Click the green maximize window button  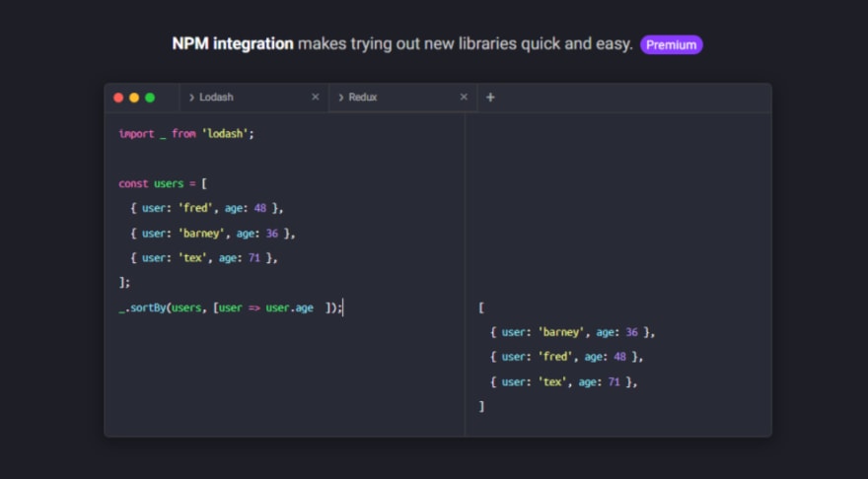[x=150, y=98]
